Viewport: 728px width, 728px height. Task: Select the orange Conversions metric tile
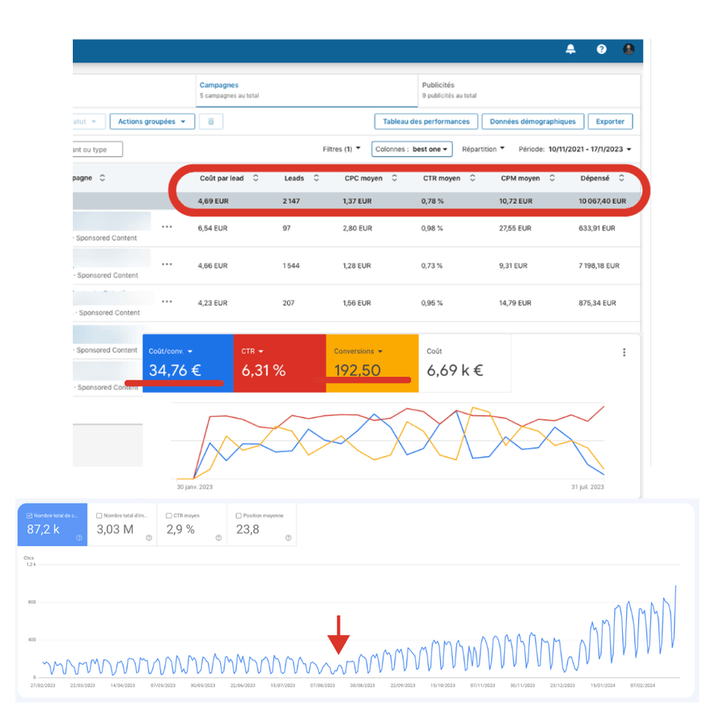coord(371,363)
